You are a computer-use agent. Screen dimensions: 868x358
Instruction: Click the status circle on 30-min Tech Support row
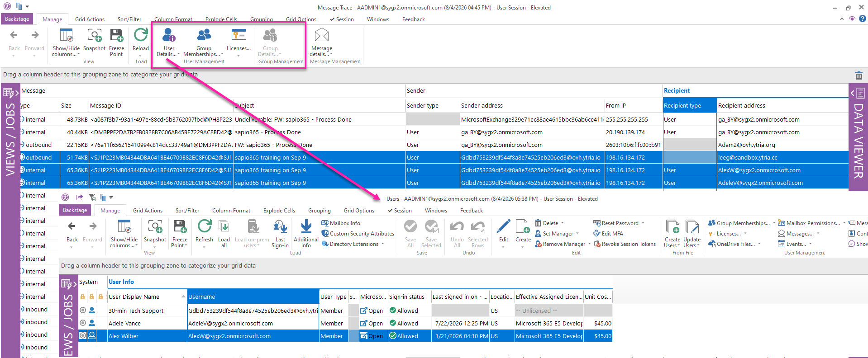tap(83, 311)
